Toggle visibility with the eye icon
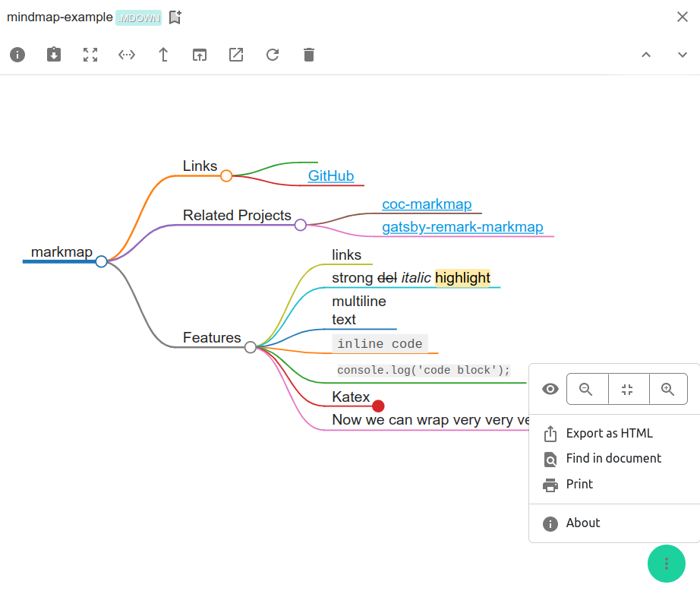The width and height of the screenshot is (700, 594). 550,388
